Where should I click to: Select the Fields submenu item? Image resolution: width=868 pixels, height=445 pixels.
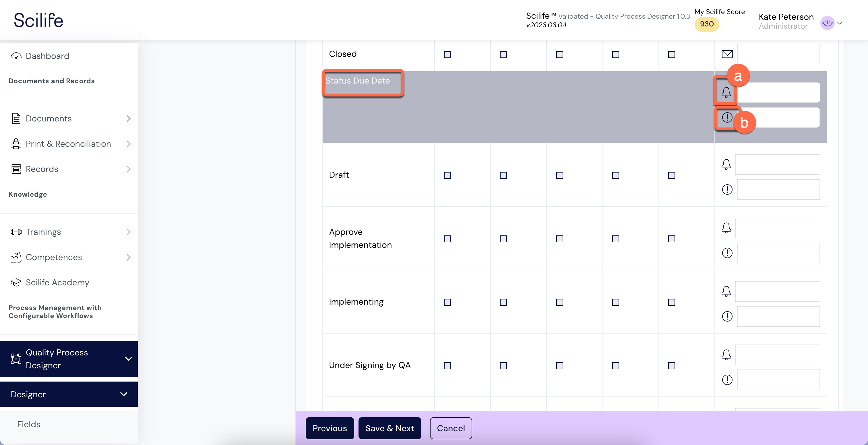coord(69,424)
